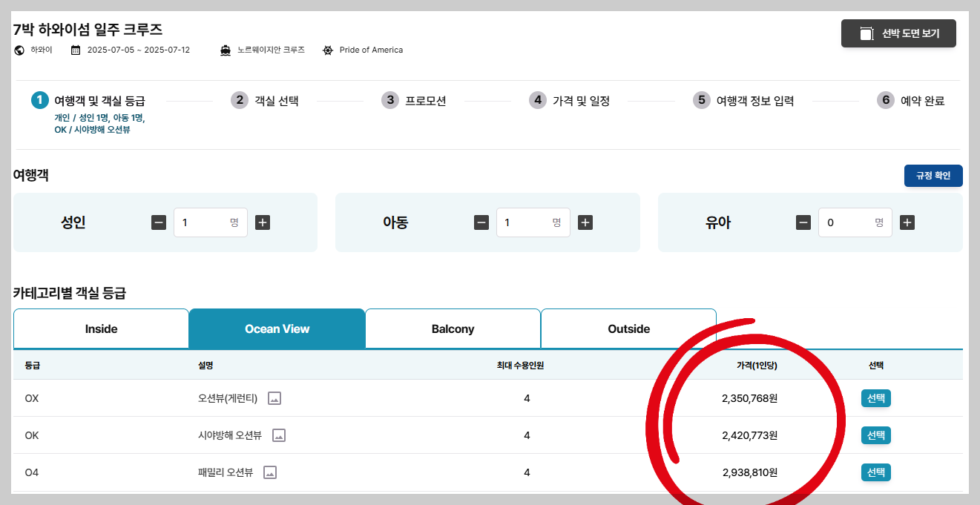Click 선택 for the O4 family ocean view room
The image size is (980, 505).
[x=875, y=472]
